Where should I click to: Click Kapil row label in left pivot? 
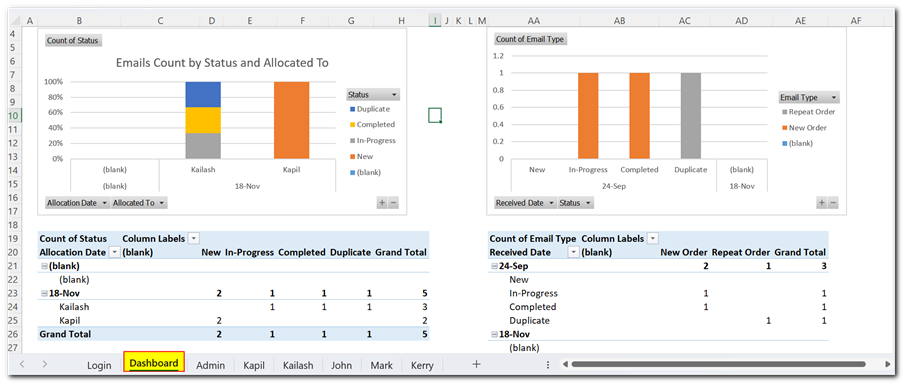click(70, 320)
